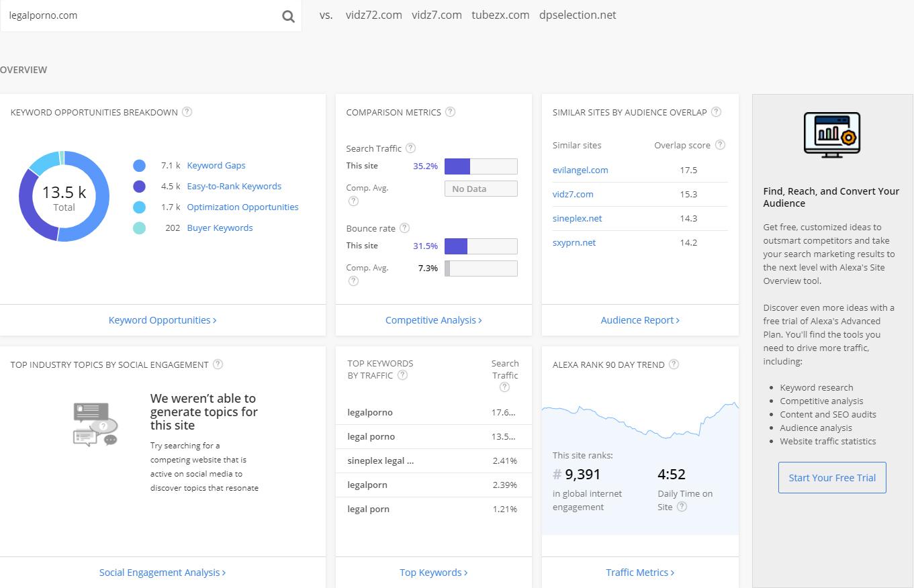
Task: Click help icon beside Overlap score
Action: 721,145
